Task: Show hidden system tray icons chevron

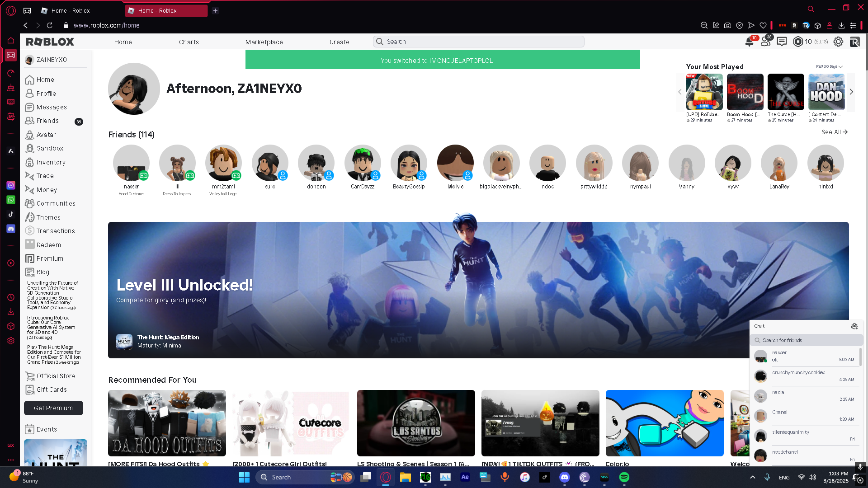Action: (752, 477)
